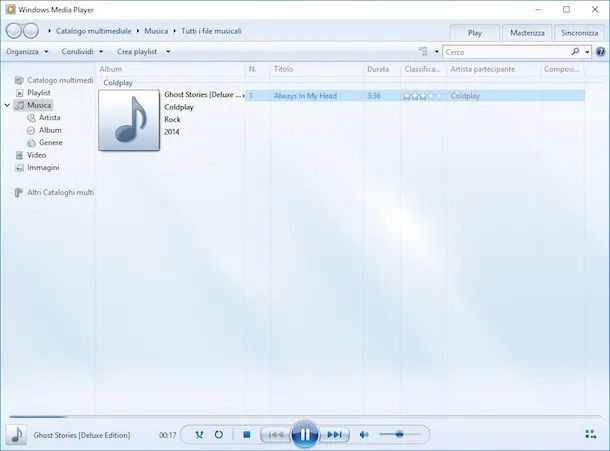Open the Help question mark icon
Viewport: 610px width, 451px height.
[601, 52]
